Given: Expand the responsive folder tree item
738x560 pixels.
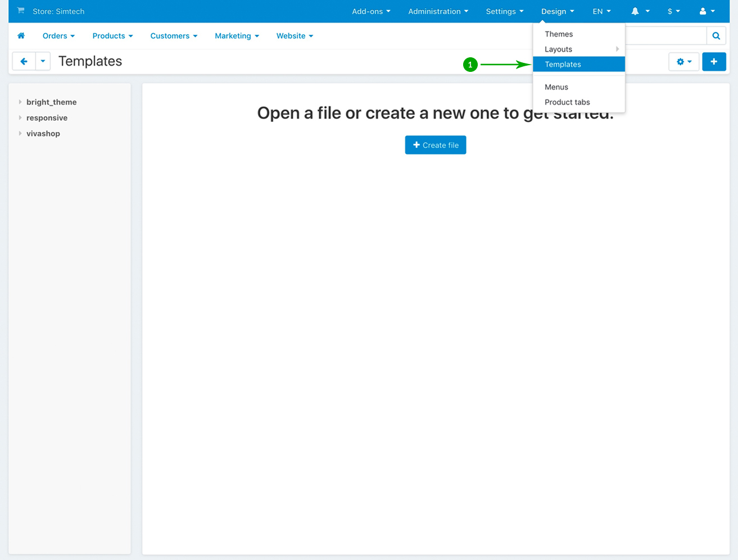Looking at the screenshot, I should coord(20,118).
